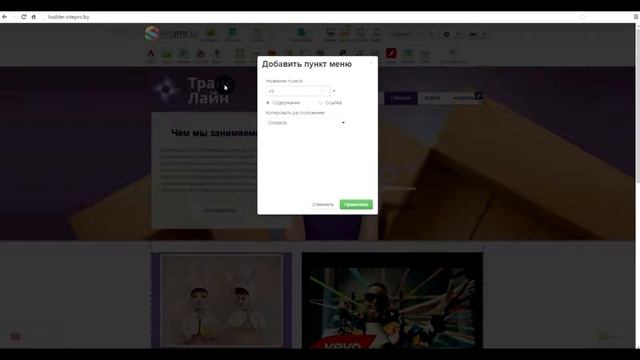Click the pencil edit icon on the site menu
The image size is (640, 360).
pyautogui.click(x=479, y=96)
